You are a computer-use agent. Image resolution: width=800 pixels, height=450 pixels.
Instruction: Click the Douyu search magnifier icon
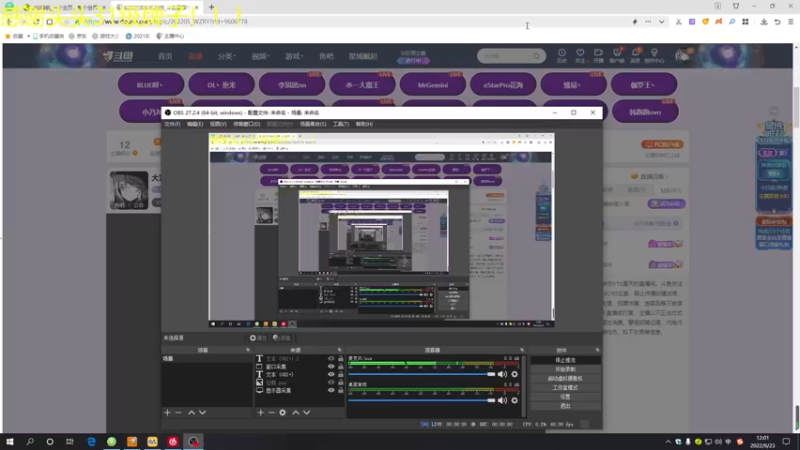click(x=536, y=56)
